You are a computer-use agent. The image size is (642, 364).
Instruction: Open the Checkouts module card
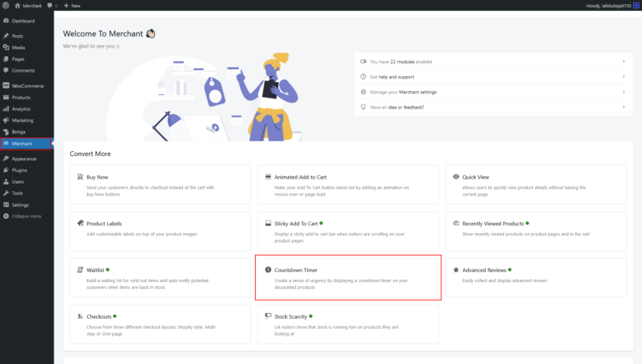coord(160,324)
